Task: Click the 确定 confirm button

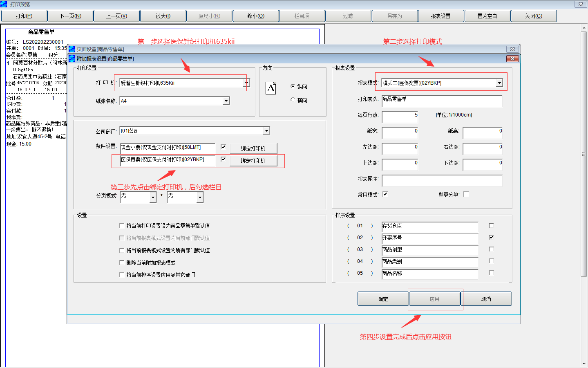Action: (x=383, y=299)
